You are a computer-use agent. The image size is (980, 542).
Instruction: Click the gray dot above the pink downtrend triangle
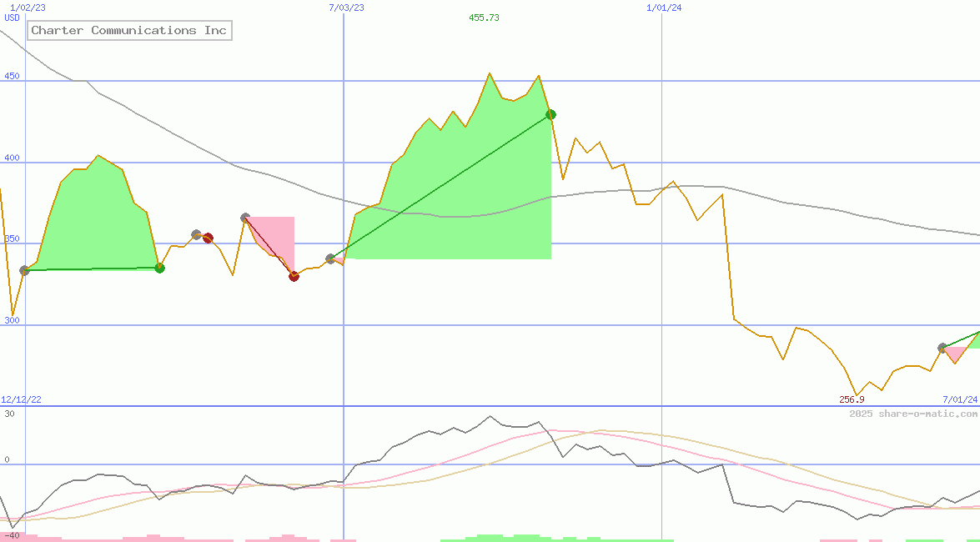click(x=245, y=216)
